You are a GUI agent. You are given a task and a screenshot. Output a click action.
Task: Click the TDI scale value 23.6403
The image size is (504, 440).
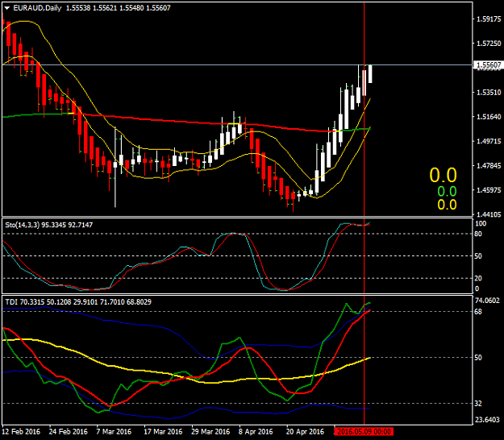click(x=487, y=420)
